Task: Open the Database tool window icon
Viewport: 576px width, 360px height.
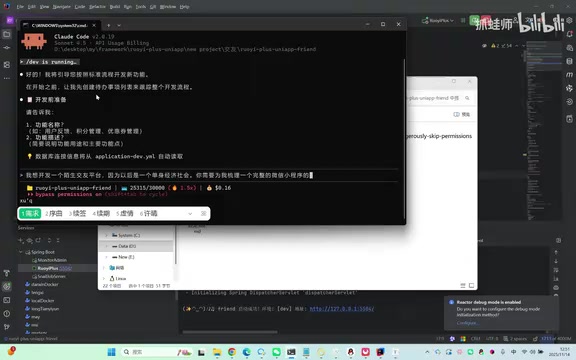Action: coord(569,61)
